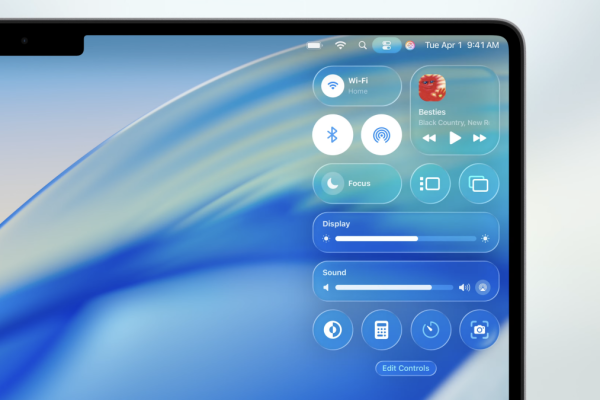Toggle the Wi-Fi round button
This screenshot has height=400, width=600.
333,86
